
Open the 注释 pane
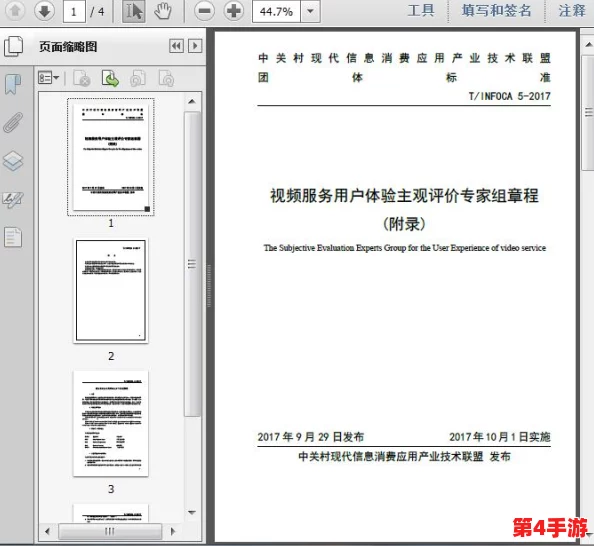click(x=572, y=11)
